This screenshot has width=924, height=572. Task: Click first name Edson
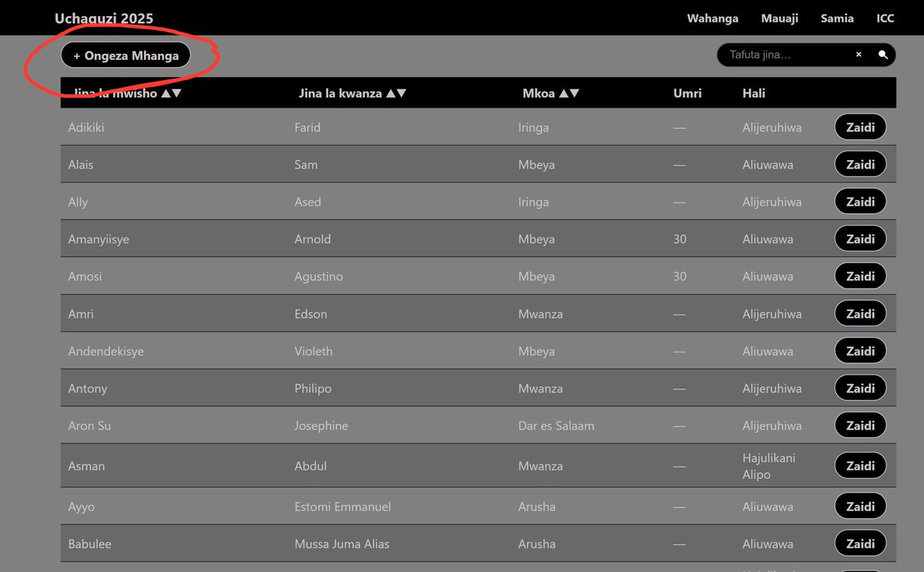point(311,314)
